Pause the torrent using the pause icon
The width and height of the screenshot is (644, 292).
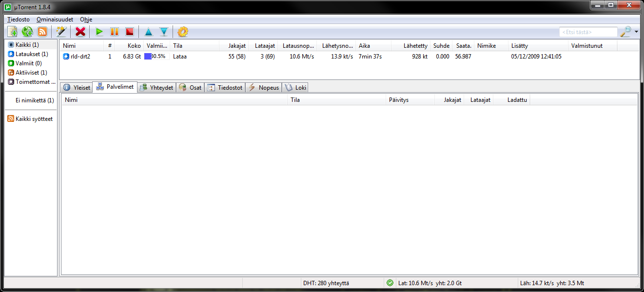click(115, 32)
